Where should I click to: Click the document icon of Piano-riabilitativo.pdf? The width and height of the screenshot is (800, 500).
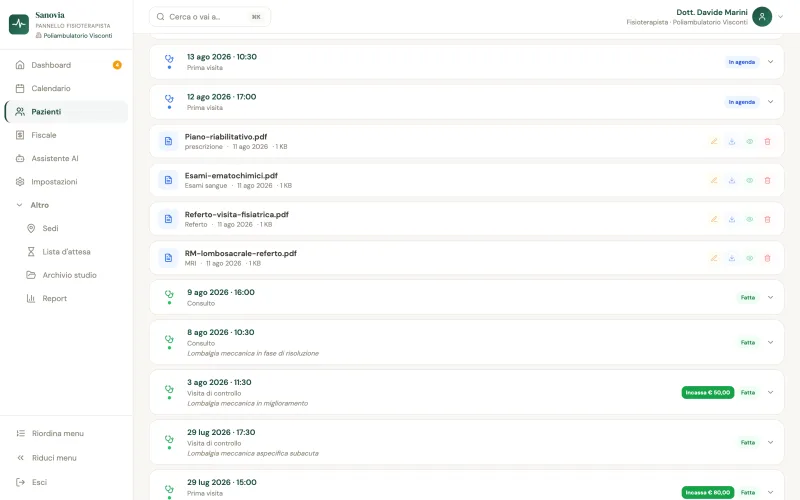[x=168, y=141]
